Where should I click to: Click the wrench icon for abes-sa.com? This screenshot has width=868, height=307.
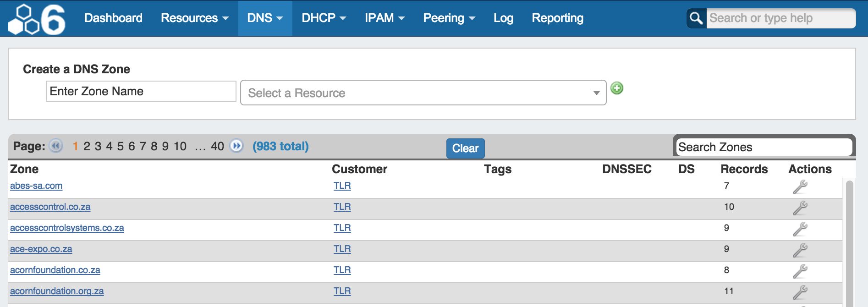pos(800,187)
